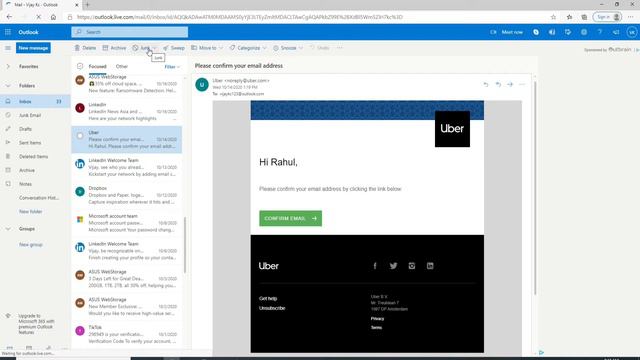Image resolution: width=640 pixels, height=360 pixels.
Task: Start a Meet now video call
Action: click(507, 32)
